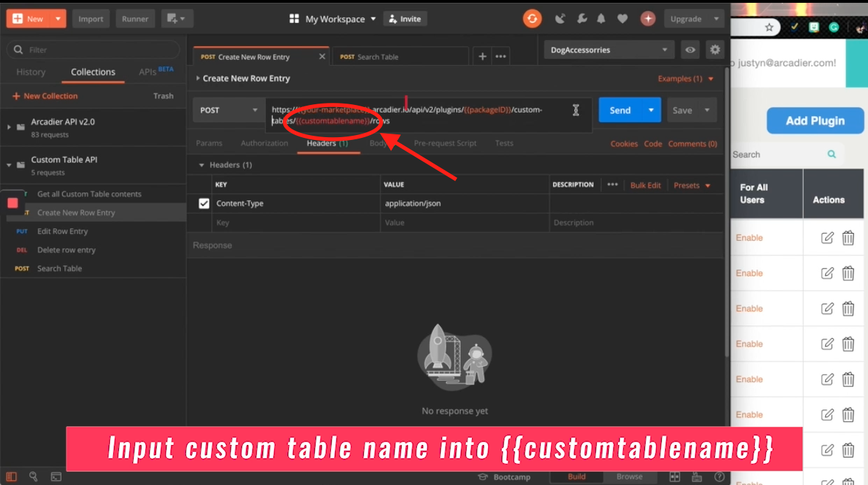Open the keyboard shortcuts icon
868x485 pixels.
pos(697,477)
